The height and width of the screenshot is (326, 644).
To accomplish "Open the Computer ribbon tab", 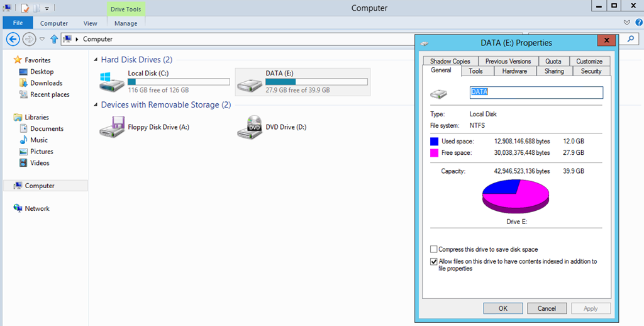I will tap(54, 23).
